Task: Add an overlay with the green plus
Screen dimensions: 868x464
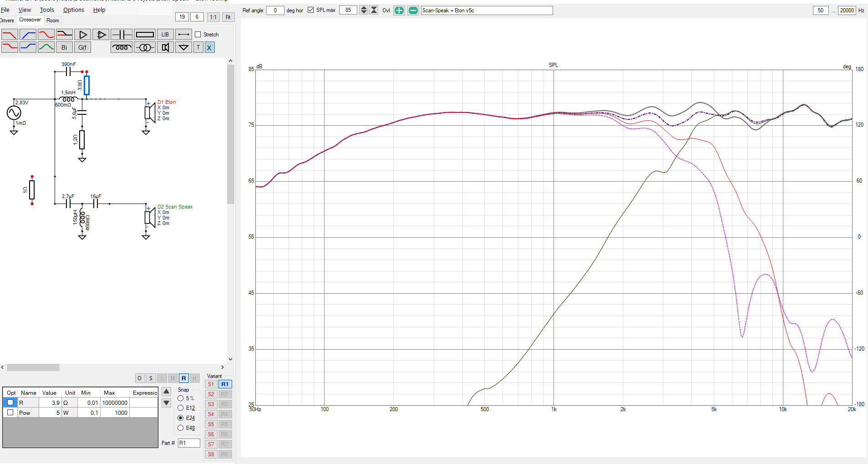Action: (x=399, y=10)
